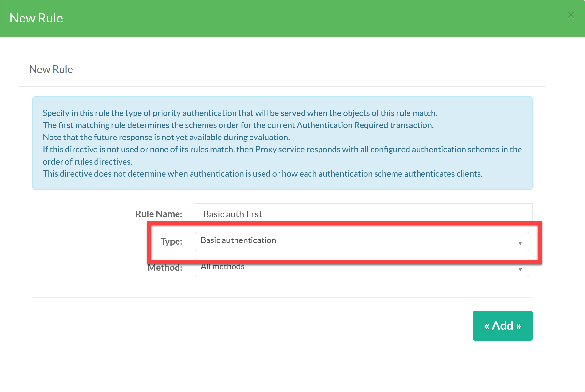Click the arrow on the Type dropdown
Image resolution: width=585 pixels, height=392 pixels.
520,243
